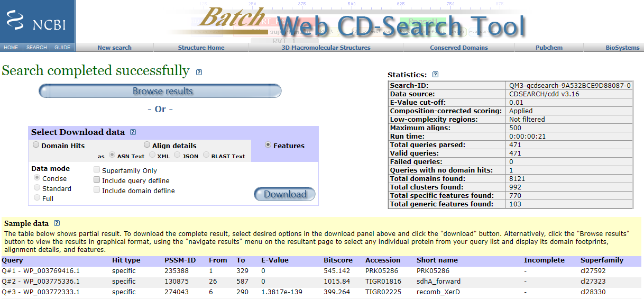This screenshot has width=644, height=299.
Task: Select ASN Text format option
Action: pyautogui.click(x=112, y=156)
